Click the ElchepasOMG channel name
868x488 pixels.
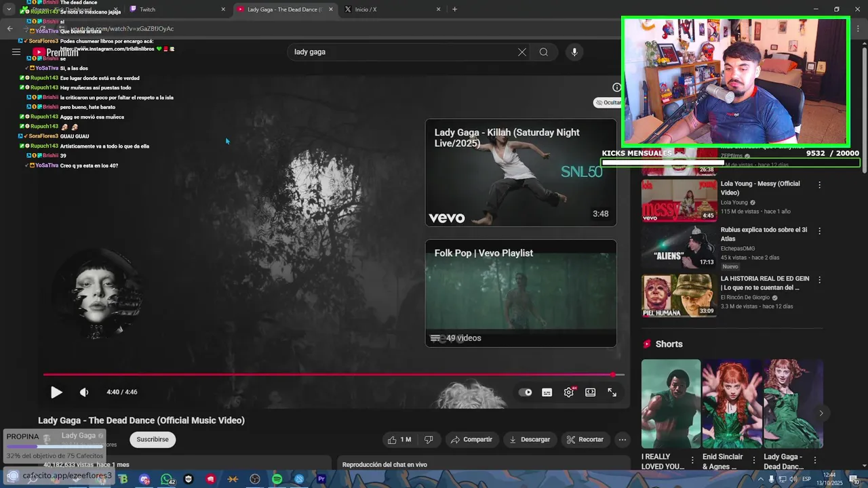(x=738, y=249)
